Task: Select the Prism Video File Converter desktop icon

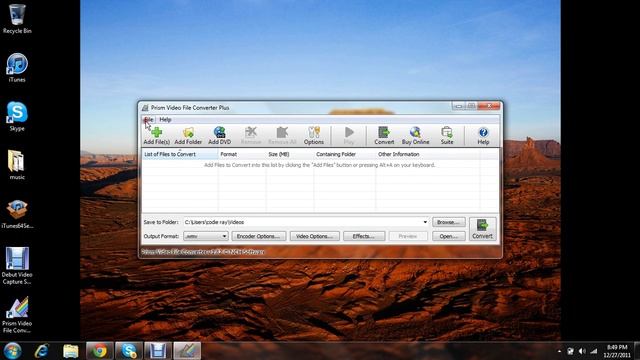Action: click(17, 314)
